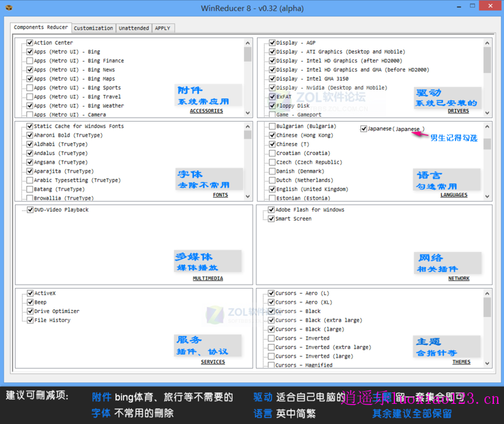Viewport: 504px width, 424px height.
Task: Click themes list scroll up arrow
Action: 487,294
